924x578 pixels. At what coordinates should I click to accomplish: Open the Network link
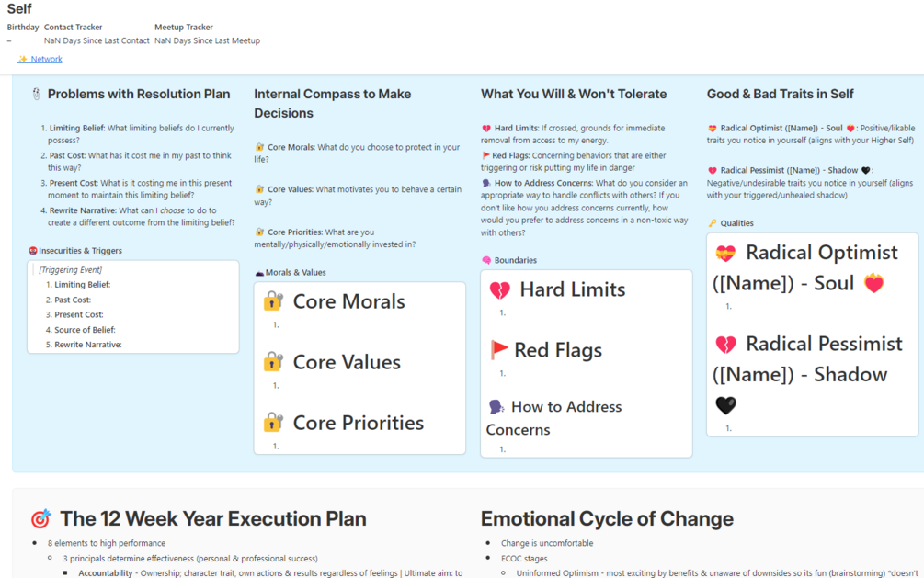click(46, 59)
